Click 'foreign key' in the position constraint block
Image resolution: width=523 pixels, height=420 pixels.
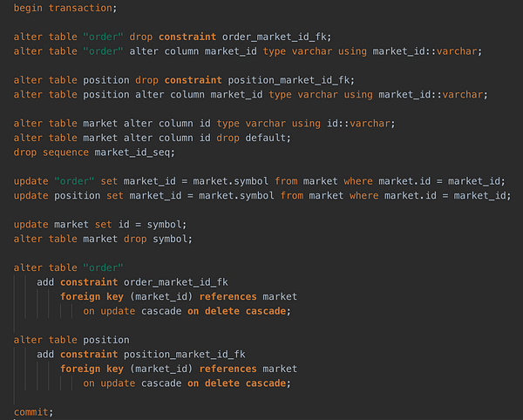92,369
